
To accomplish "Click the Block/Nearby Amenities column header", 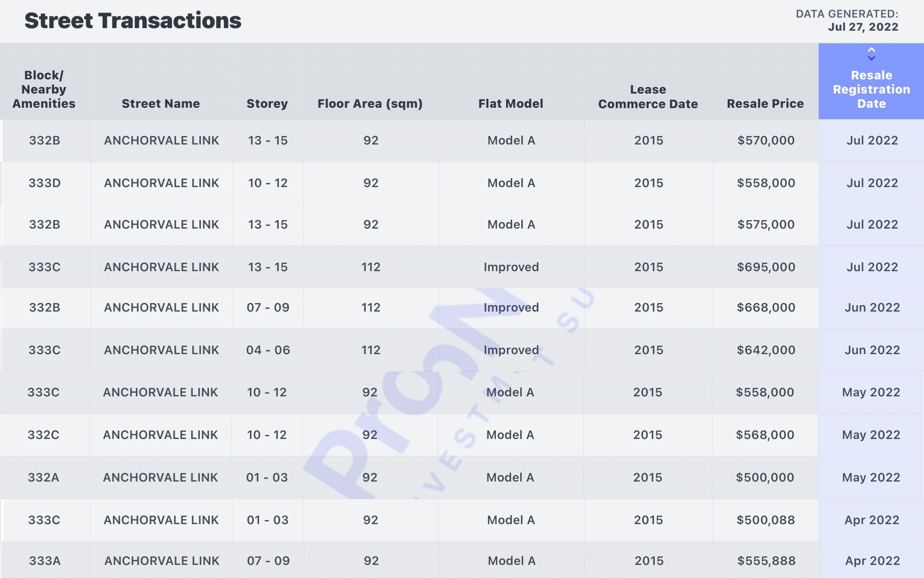I will (44, 90).
